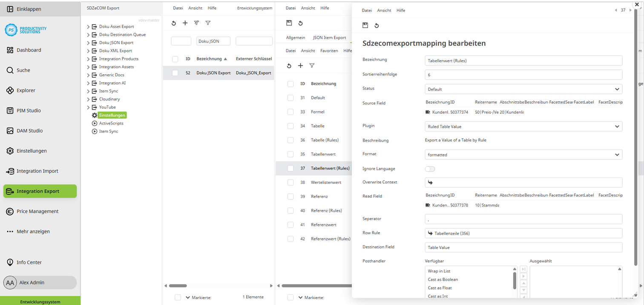Refresh the export mapping form
Screen dimensions: 644x305
tap(377, 25)
